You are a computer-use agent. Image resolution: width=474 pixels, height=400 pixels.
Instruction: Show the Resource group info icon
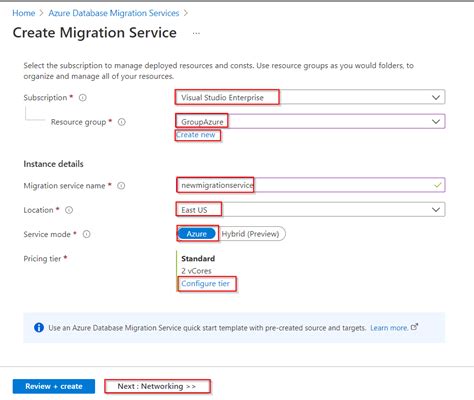[x=122, y=122]
